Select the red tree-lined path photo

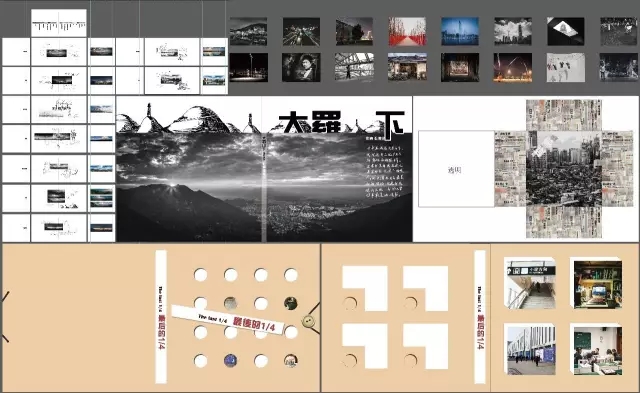click(407, 31)
